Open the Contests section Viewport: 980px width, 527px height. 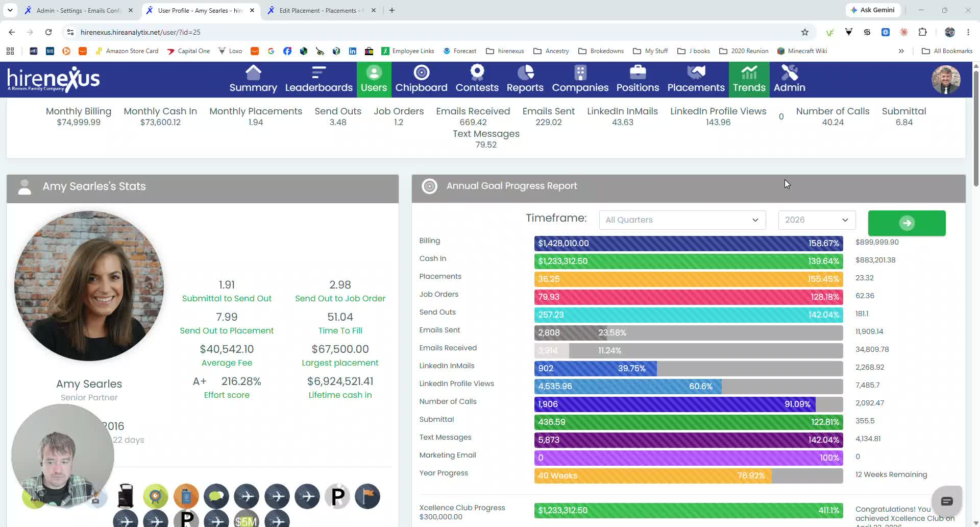coord(477,80)
